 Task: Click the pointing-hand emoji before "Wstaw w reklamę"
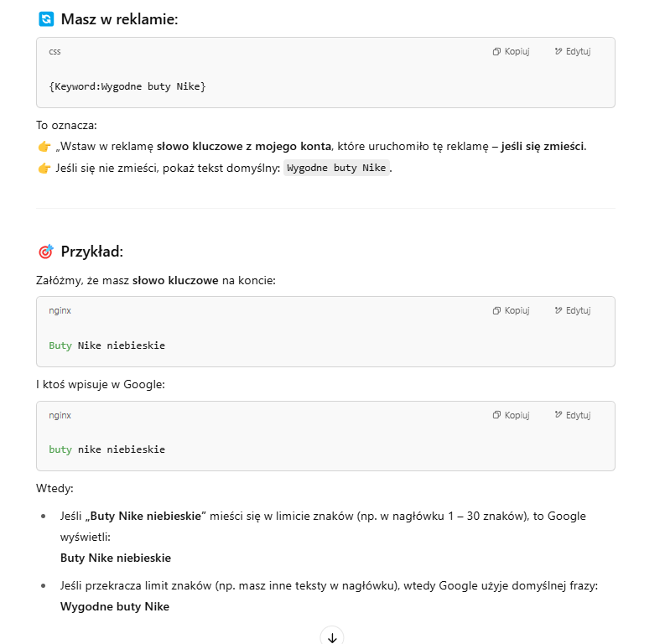click(x=44, y=147)
